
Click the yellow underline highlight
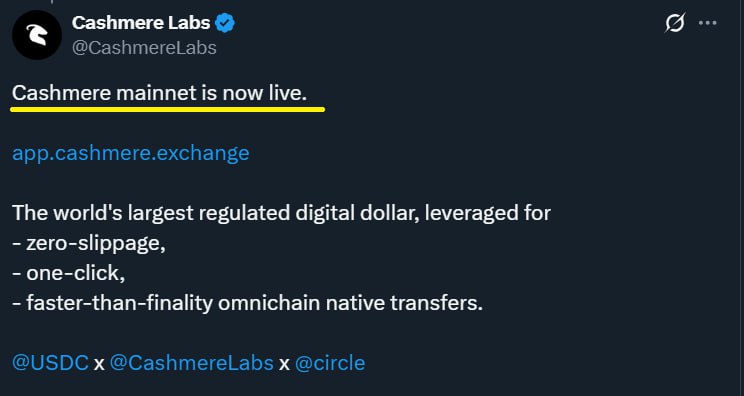pyautogui.click(x=167, y=110)
